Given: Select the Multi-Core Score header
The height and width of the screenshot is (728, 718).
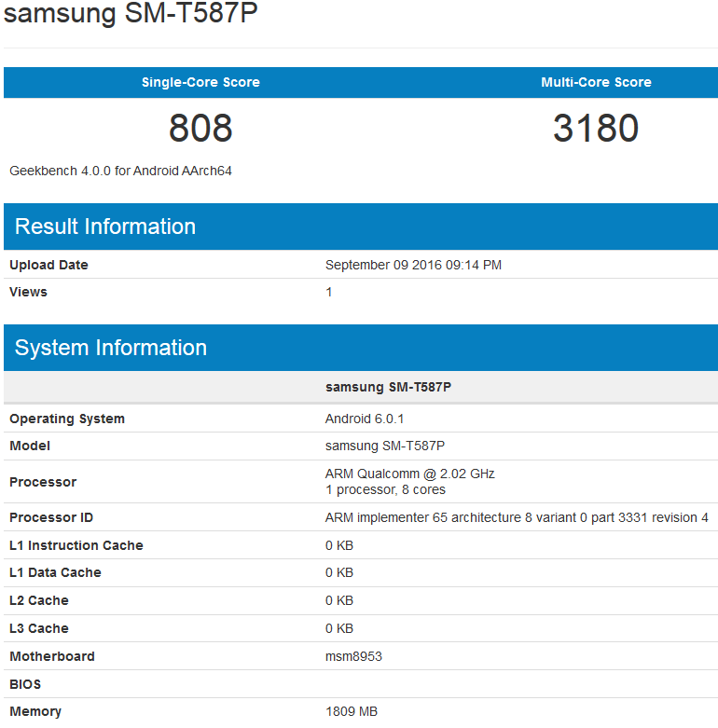Looking at the screenshot, I should (x=596, y=82).
